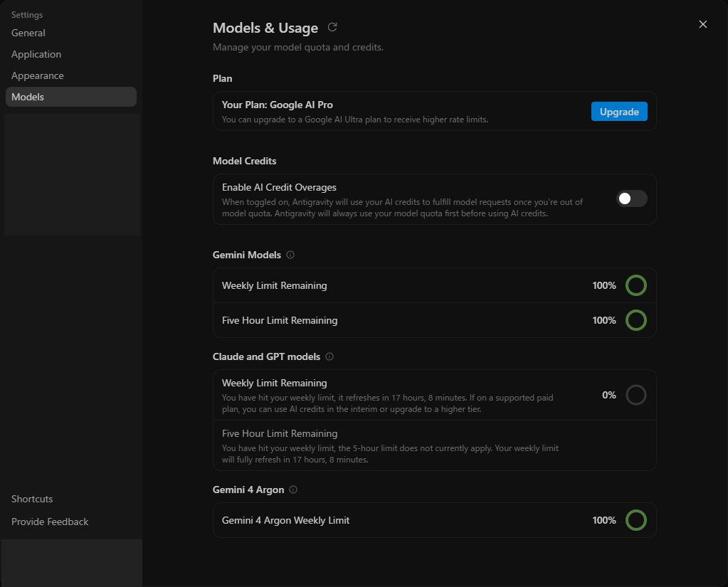Click the 'Your Plan: Google AI Pro' text
The image size is (728, 587).
(x=277, y=105)
